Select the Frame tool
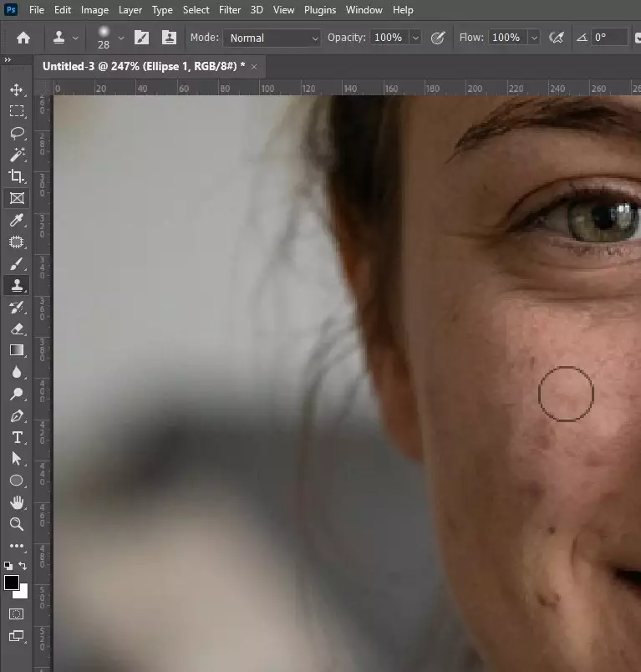Viewport: 641px width, 672px height. pyautogui.click(x=17, y=198)
